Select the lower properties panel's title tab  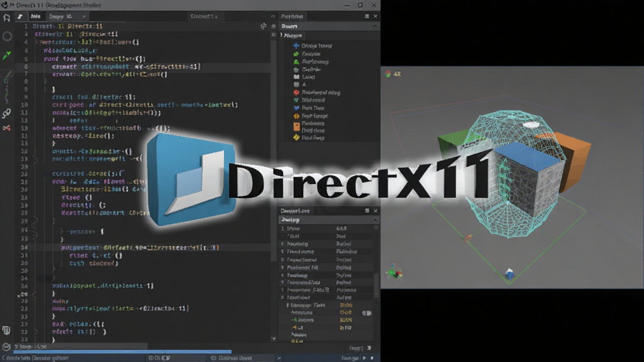(295, 211)
